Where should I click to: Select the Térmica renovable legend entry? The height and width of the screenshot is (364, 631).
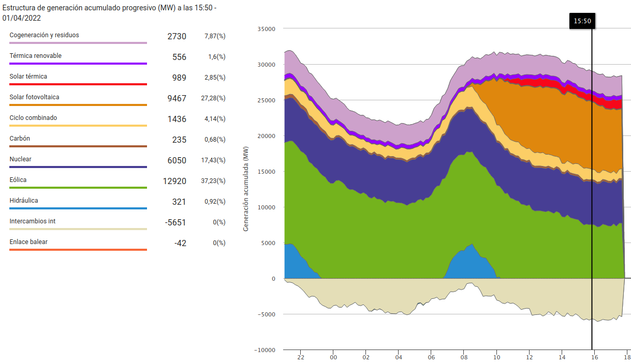35,56
